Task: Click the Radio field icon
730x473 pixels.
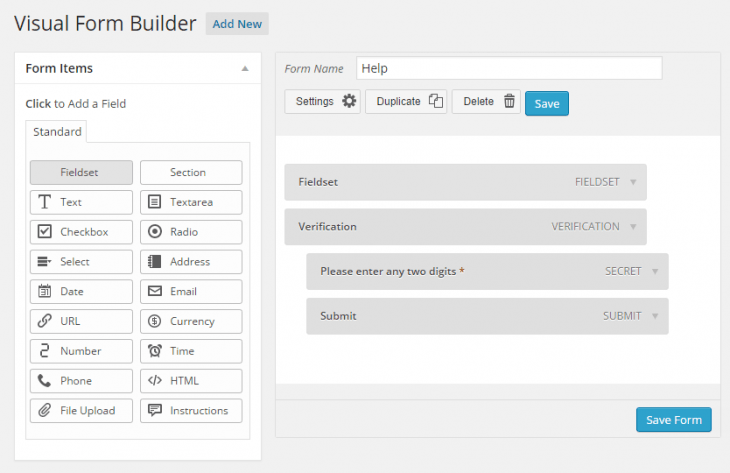Action: (x=155, y=231)
